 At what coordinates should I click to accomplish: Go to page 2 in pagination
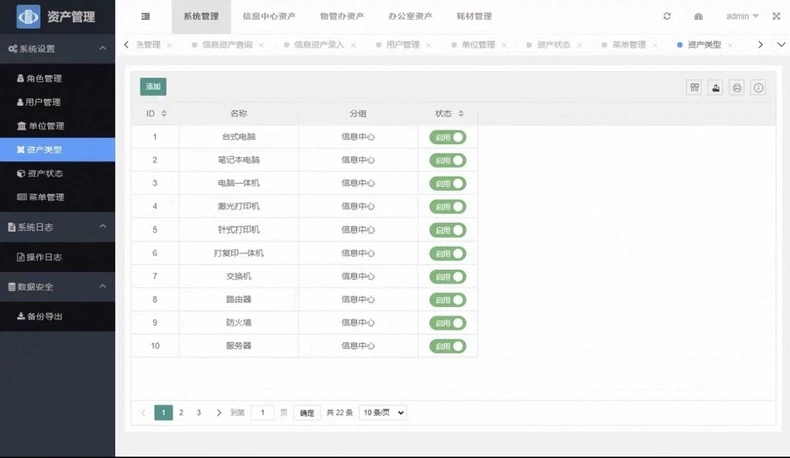[181, 413]
